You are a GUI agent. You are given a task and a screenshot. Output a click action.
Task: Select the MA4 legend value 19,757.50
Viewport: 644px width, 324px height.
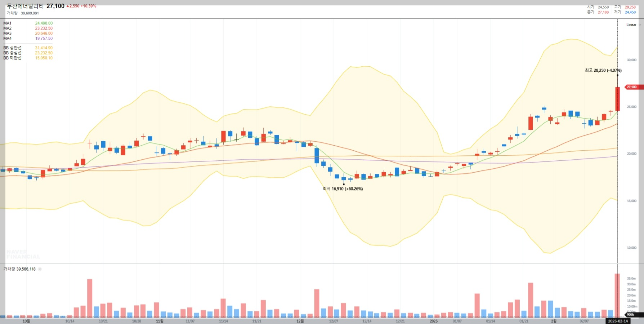[44, 39]
